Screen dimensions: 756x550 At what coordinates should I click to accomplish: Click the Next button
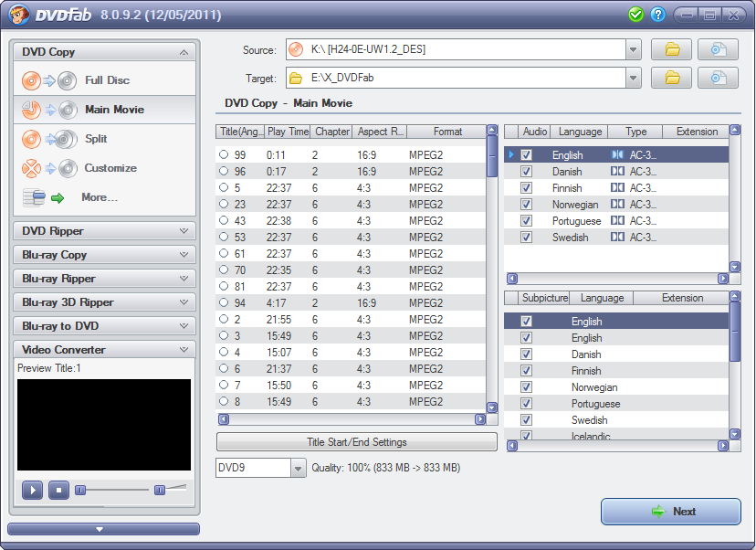click(670, 512)
